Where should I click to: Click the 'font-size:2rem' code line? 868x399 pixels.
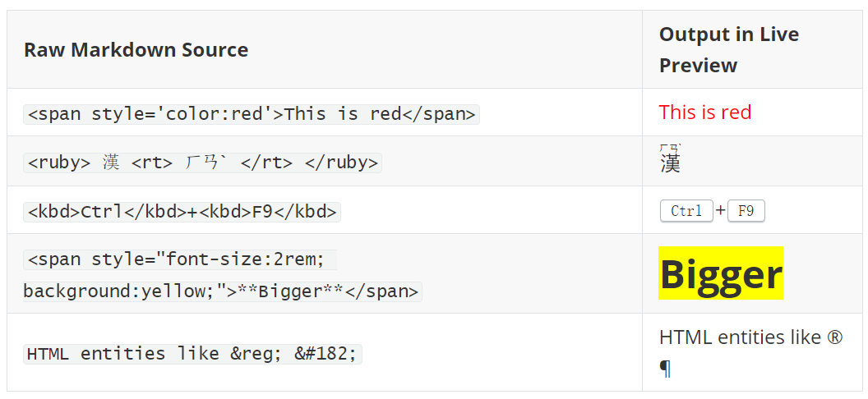click(181, 259)
